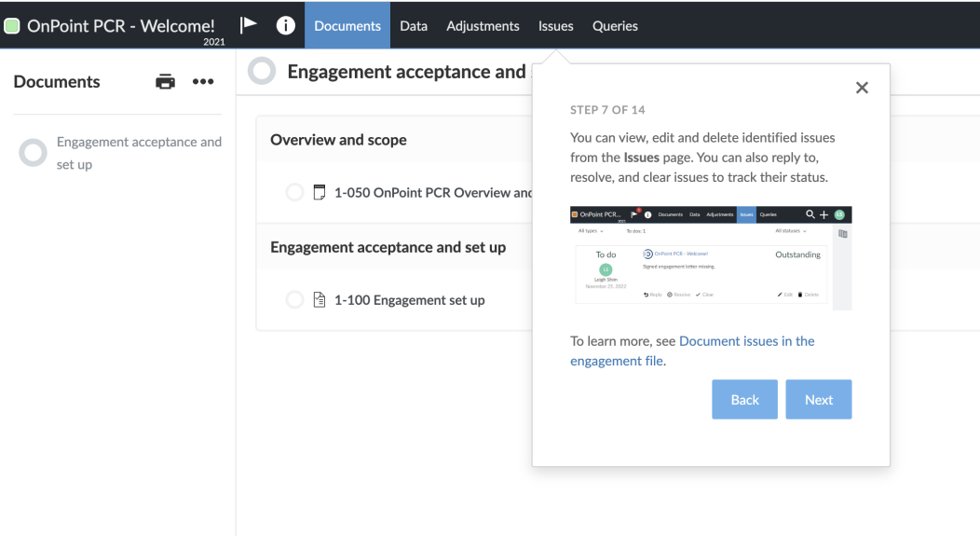Image resolution: width=980 pixels, height=536 pixels.
Task: Collapse Engagement acceptance and set up section header
Action: pos(388,247)
